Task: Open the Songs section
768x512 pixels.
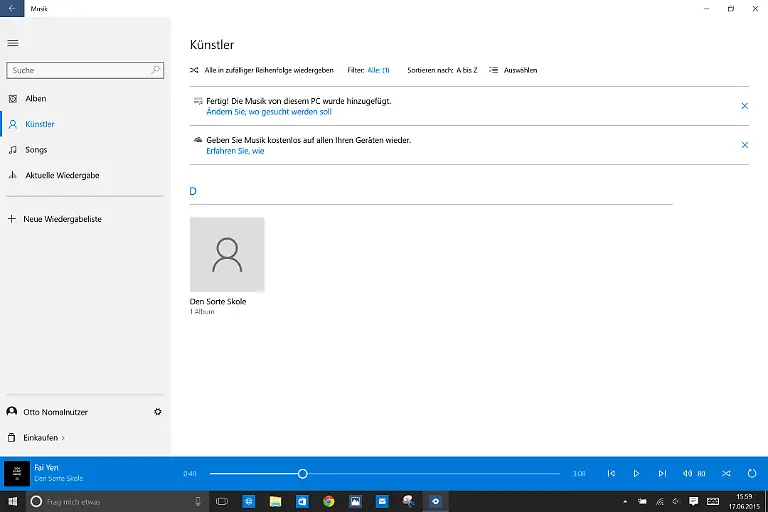Action: [36, 150]
